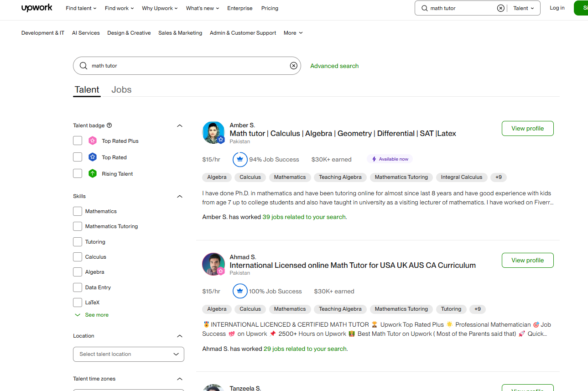This screenshot has height=391, width=588.
Task: Tick the Calculus skill checkbox
Action: click(78, 257)
